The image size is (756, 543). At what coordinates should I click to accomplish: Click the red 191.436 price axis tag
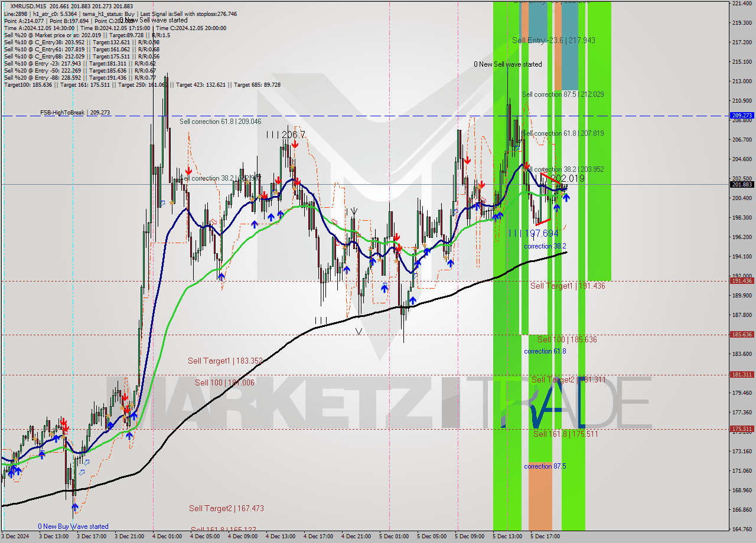742,281
